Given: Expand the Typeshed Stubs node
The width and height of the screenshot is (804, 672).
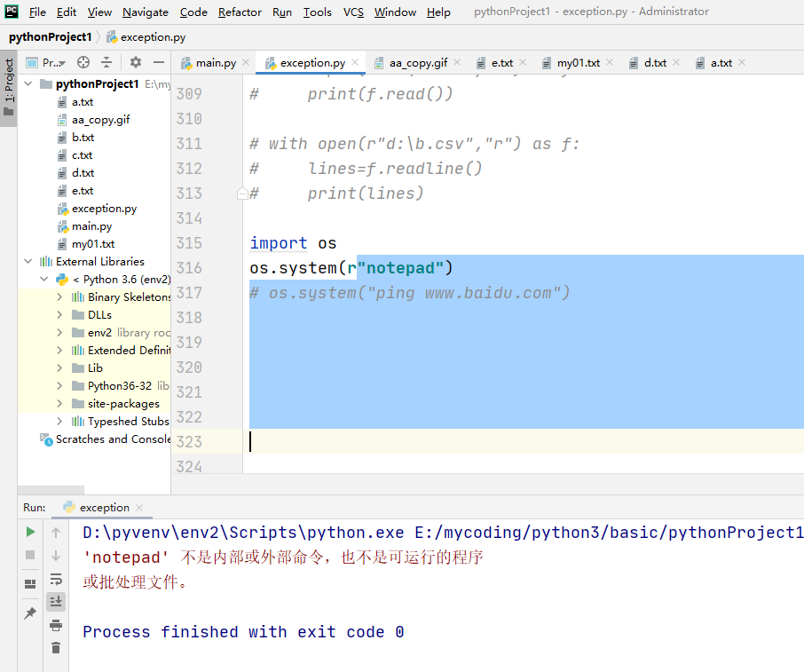Looking at the screenshot, I should (x=60, y=421).
